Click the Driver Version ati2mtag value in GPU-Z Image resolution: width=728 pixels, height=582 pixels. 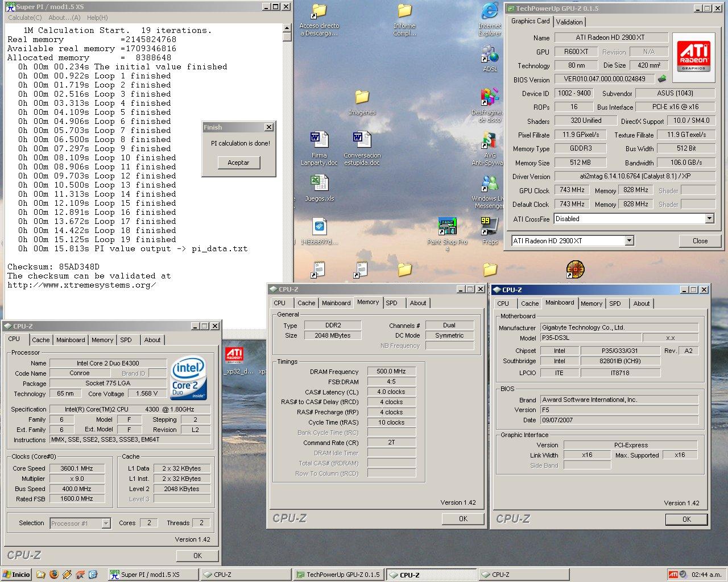(x=634, y=176)
